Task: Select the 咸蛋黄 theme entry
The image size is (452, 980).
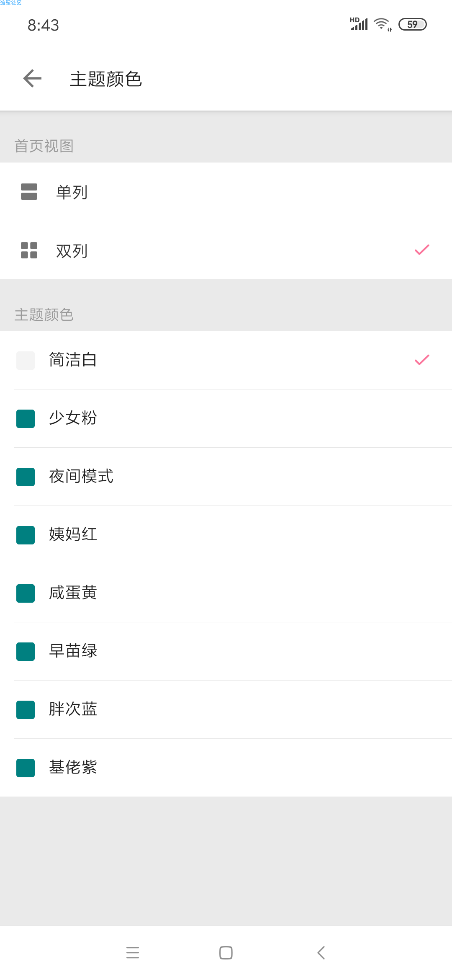Action: (226, 593)
